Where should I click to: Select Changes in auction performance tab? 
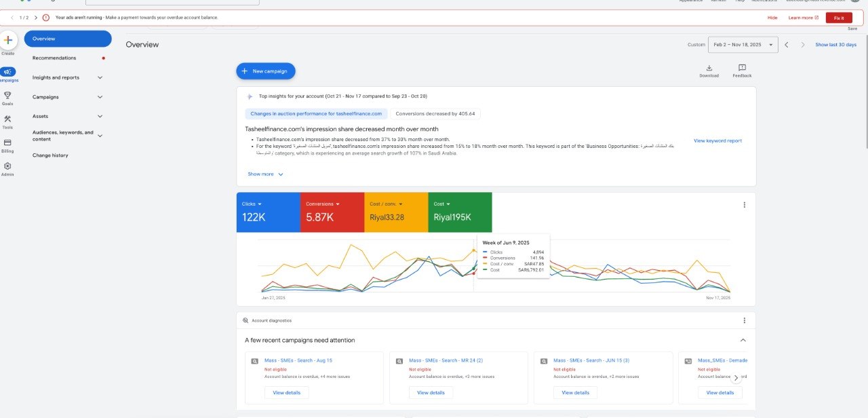point(317,114)
